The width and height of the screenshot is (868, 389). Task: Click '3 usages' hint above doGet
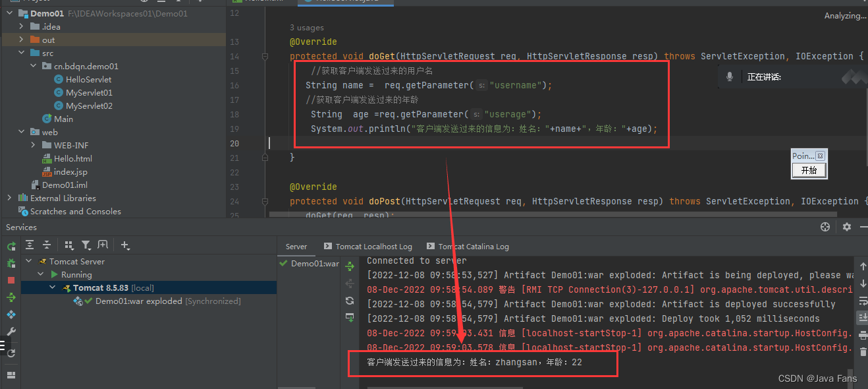pos(307,28)
